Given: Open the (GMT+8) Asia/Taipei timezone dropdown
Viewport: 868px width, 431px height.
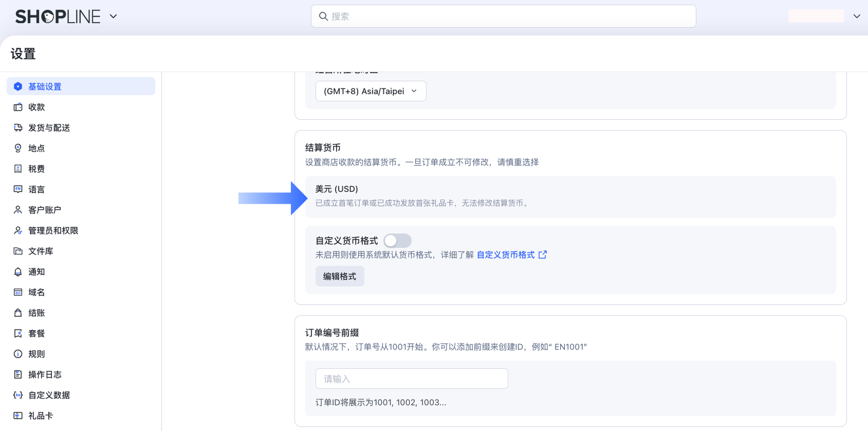Looking at the screenshot, I should point(371,91).
